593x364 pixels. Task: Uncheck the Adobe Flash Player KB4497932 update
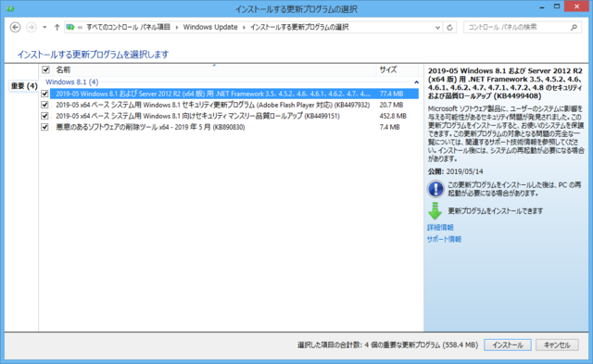pos(44,105)
